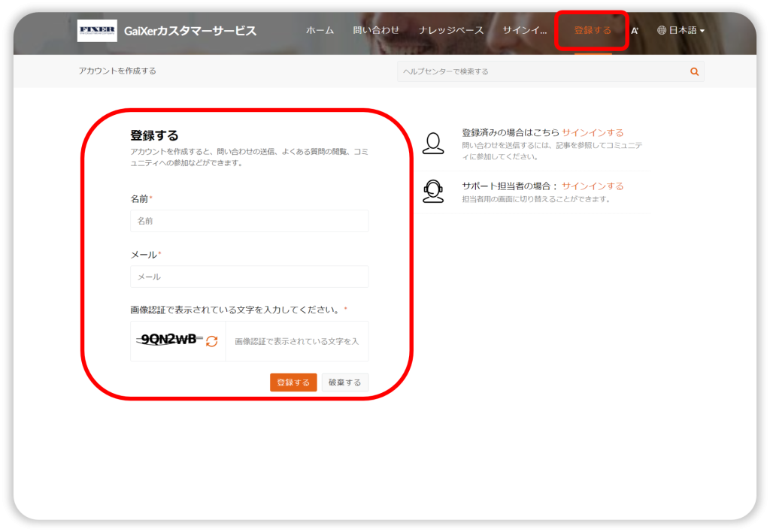The image size is (770, 532).
Task: Click the FIXER company logo
Action: [97, 31]
